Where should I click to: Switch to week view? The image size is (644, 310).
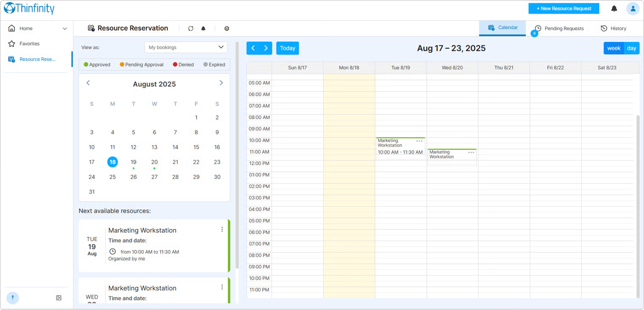pyautogui.click(x=614, y=48)
